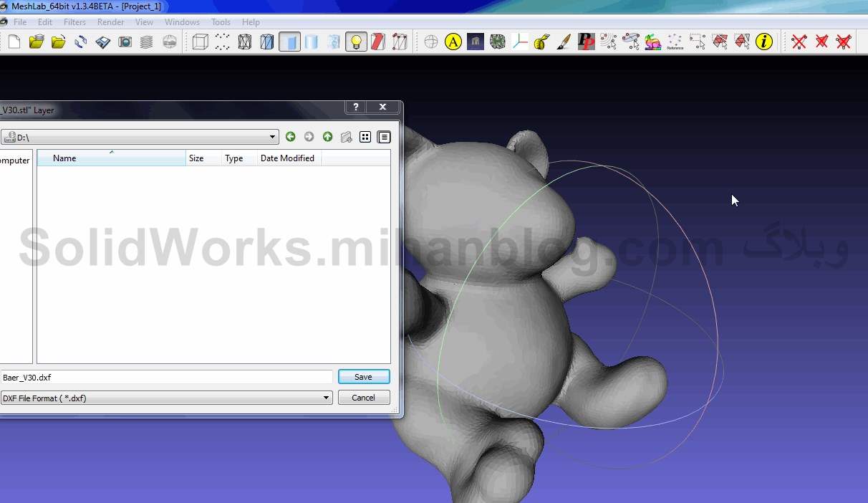
Task: Click delete faces and vertices red X
Action: pyautogui.click(x=844, y=42)
